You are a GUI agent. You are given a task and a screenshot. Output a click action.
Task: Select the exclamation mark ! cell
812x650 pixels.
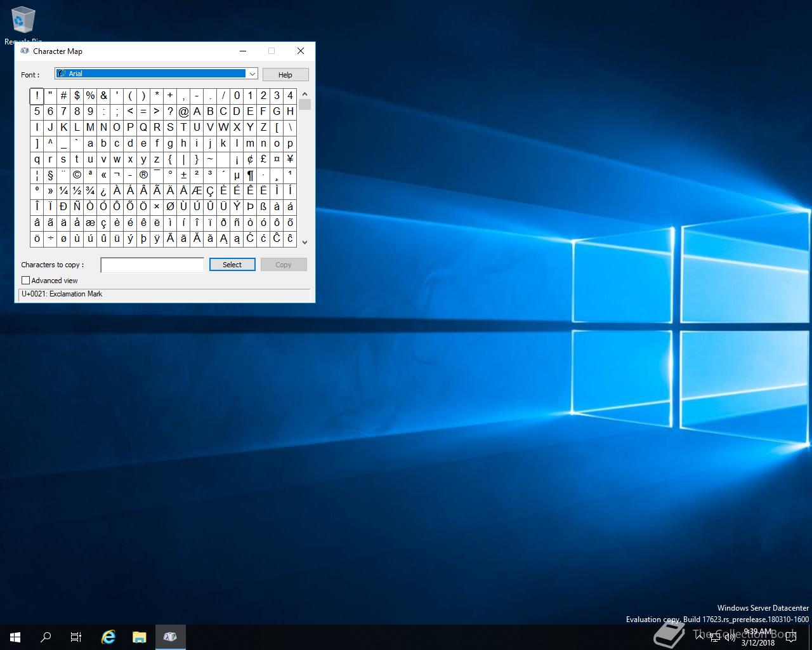[x=37, y=95]
